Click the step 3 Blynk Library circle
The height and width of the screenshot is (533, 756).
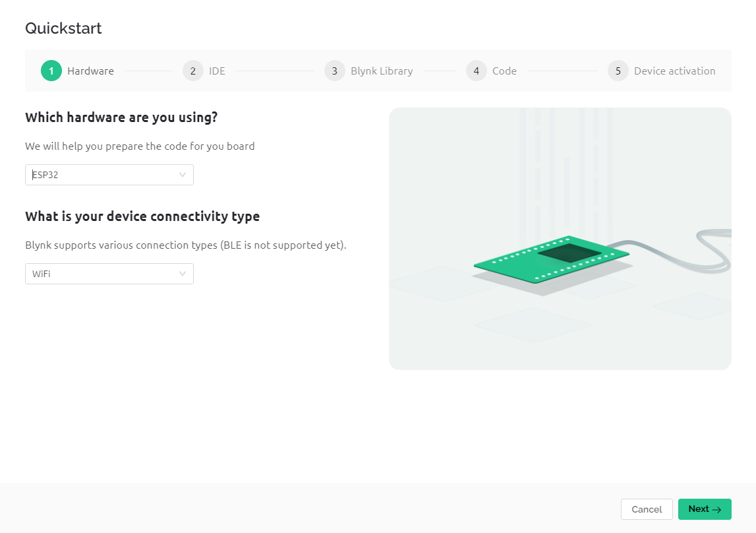coord(334,71)
